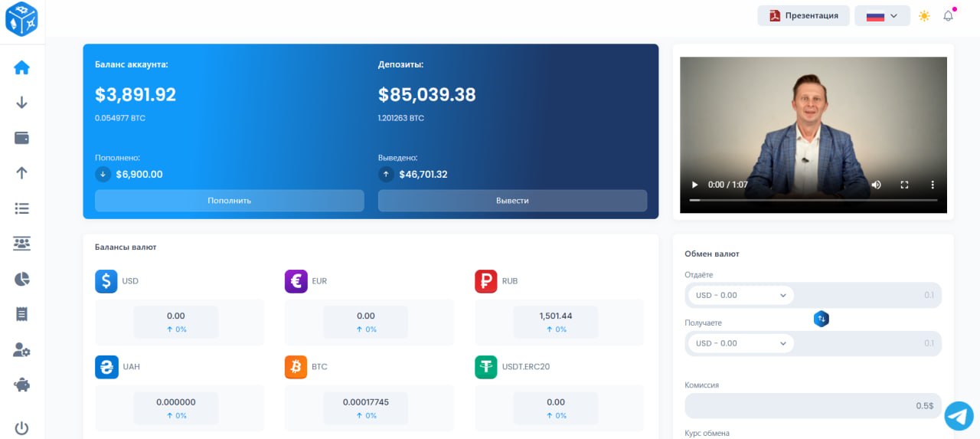The width and height of the screenshot is (980, 439).
Task: Open the Telegram chat floating icon
Action: pyautogui.click(x=959, y=415)
